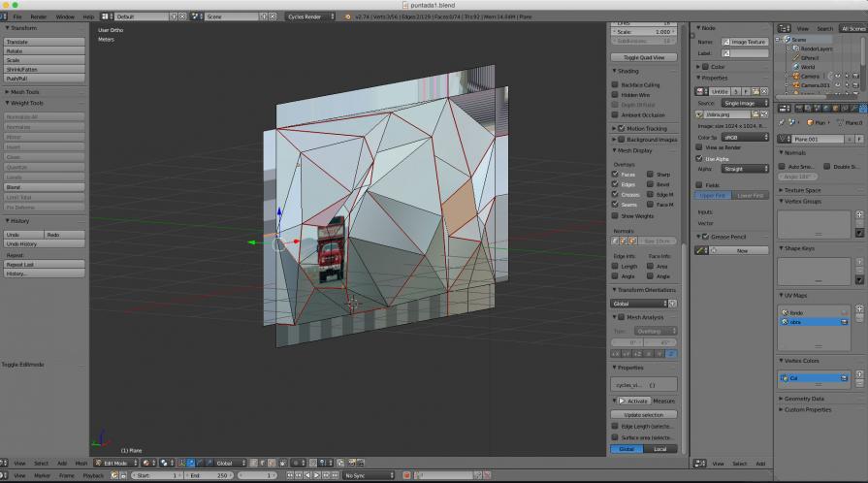Enable Backface Culling checkbox

click(x=615, y=84)
